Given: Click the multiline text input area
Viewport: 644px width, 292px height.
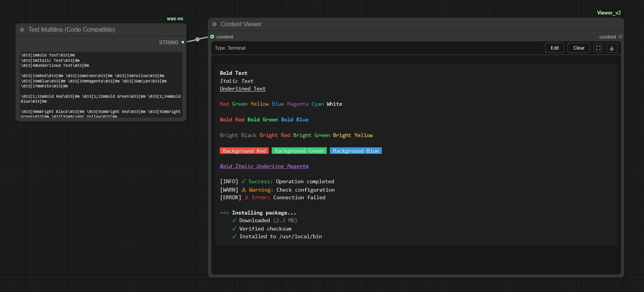Looking at the screenshot, I should pos(101,85).
